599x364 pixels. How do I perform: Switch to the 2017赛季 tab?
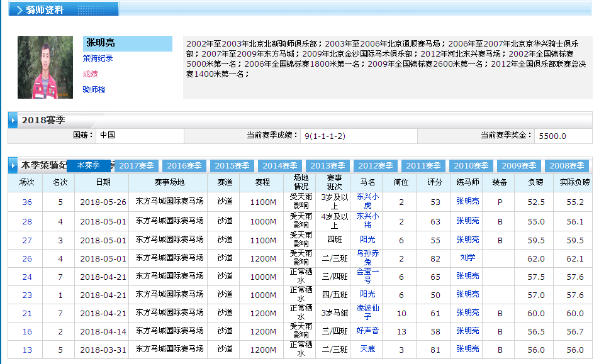point(137,166)
